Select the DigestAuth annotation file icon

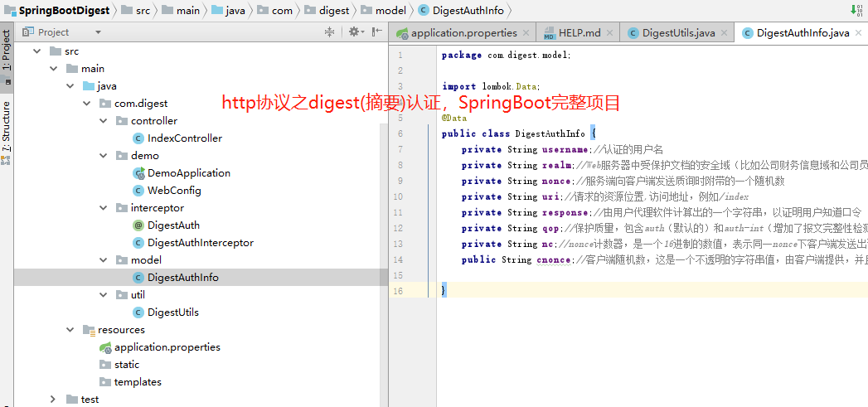(x=138, y=225)
